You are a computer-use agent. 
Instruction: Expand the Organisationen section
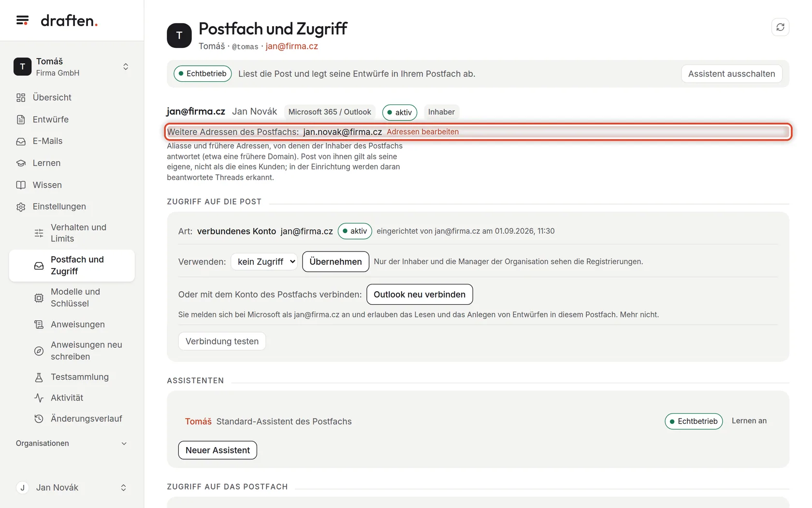click(72, 443)
